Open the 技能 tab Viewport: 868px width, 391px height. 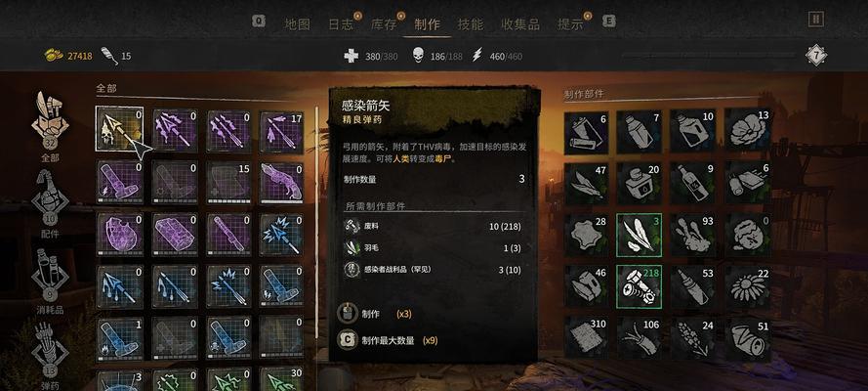click(471, 24)
